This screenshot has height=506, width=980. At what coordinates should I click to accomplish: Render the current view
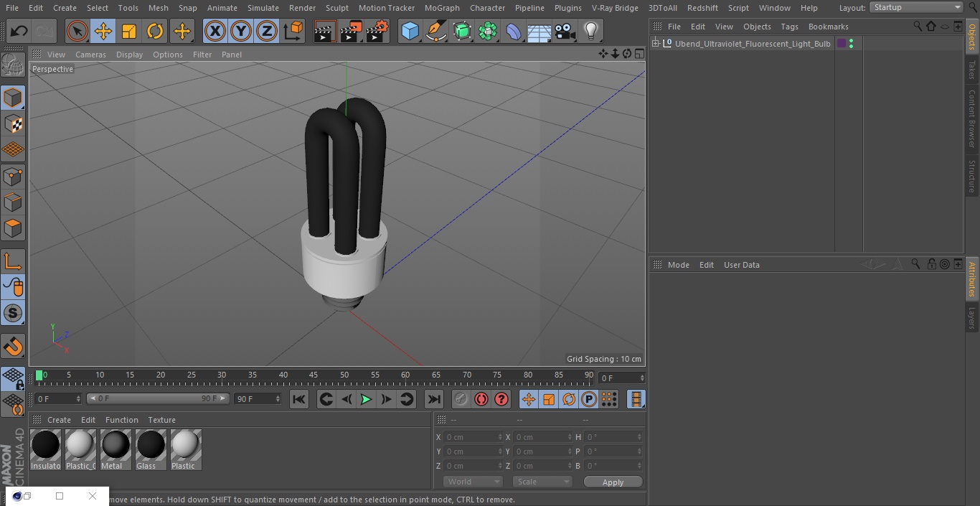click(x=325, y=31)
